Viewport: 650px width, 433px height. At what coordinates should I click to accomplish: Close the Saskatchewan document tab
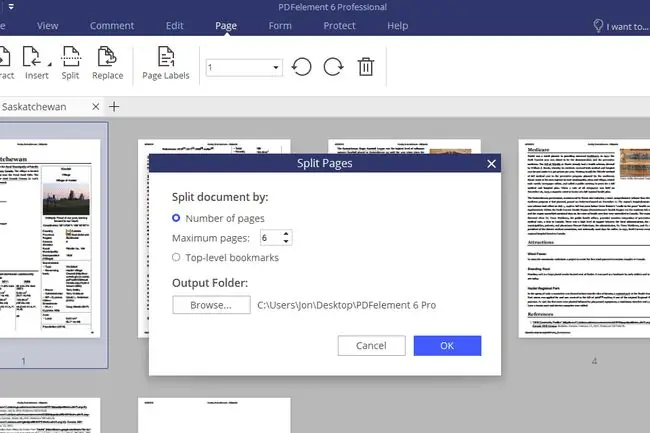pos(96,106)
